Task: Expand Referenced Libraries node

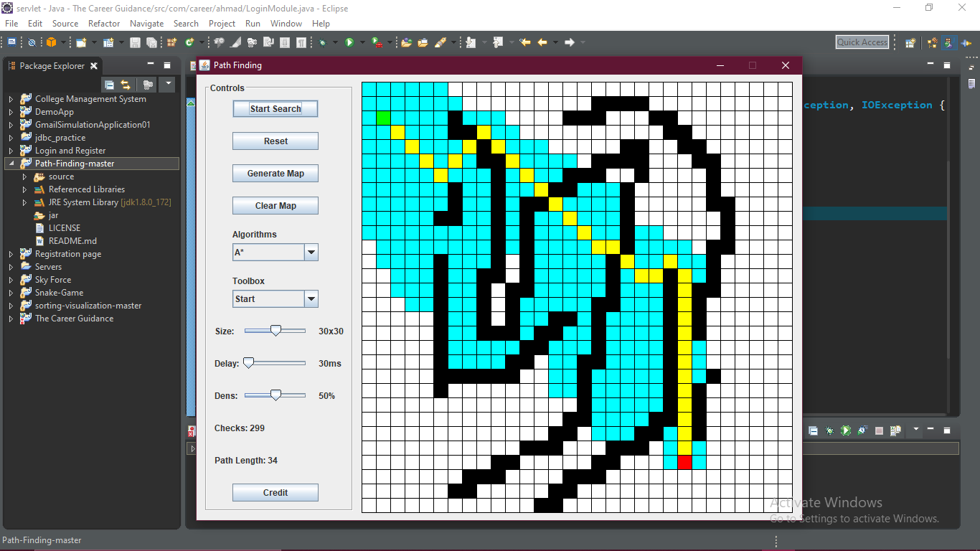Action: pos(24,189)
